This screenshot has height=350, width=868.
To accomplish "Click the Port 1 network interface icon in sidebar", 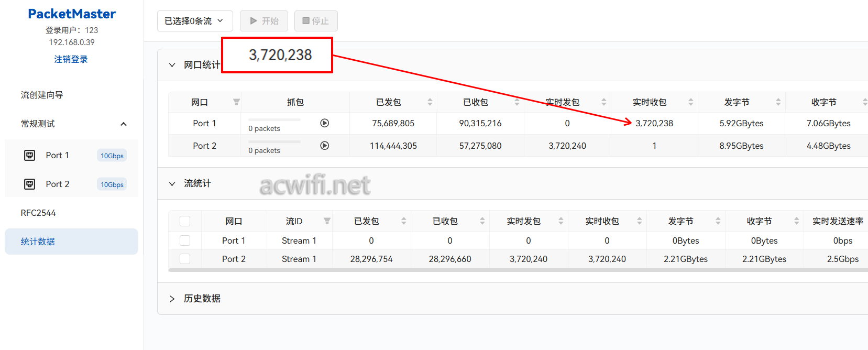I will [30, 155].
